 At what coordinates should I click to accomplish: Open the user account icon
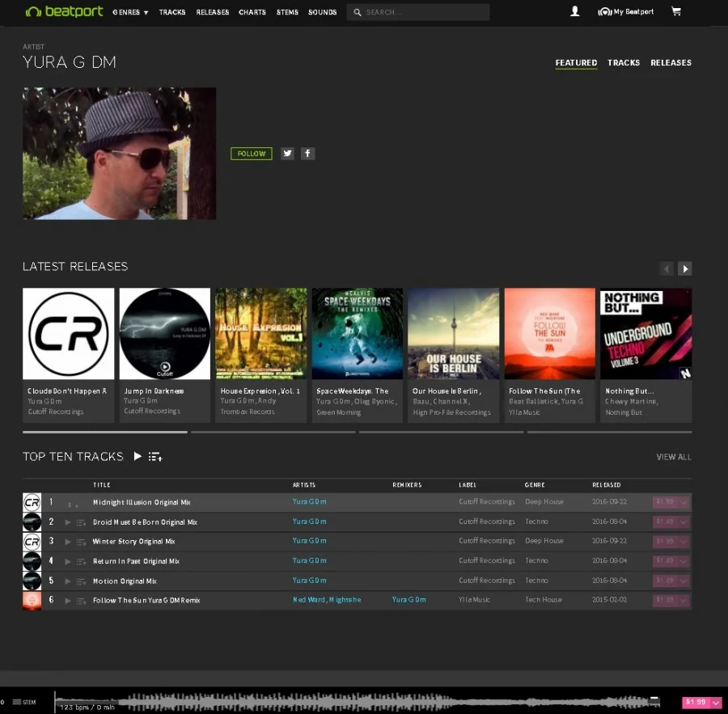(x=574, y=12)
